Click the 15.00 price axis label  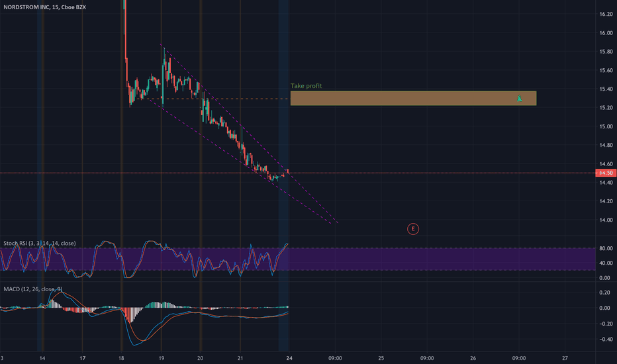[x=606, y=126]
